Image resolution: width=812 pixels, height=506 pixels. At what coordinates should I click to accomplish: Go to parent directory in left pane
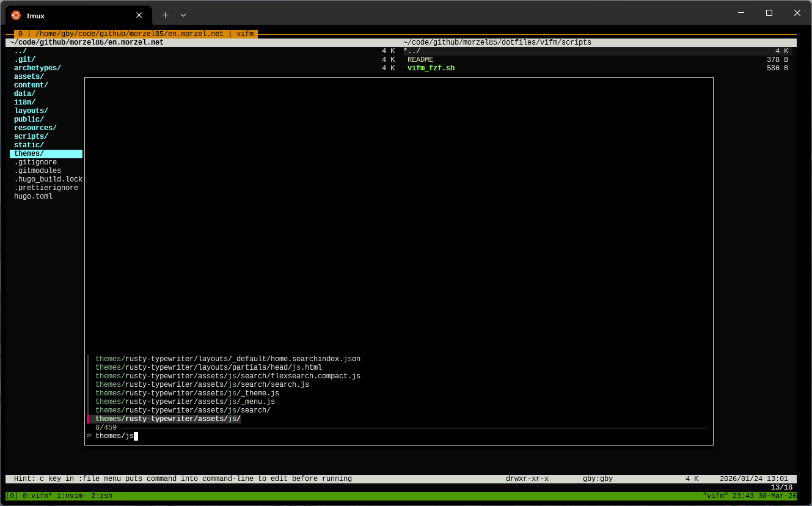(20, 51)
